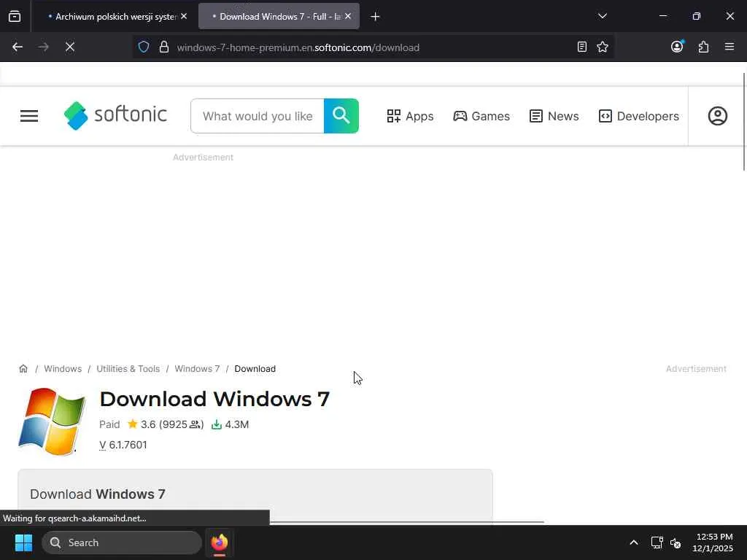The height and width of the screenshot is (560, 747).
Task: Follow the Utilities & Tools breadcrumb
Action: pos(128,368)
